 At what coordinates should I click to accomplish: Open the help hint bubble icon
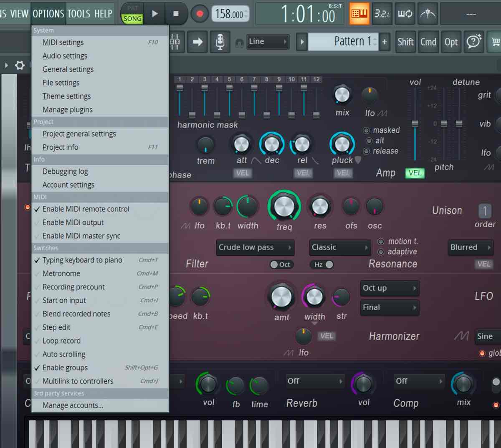pos(474,42)
